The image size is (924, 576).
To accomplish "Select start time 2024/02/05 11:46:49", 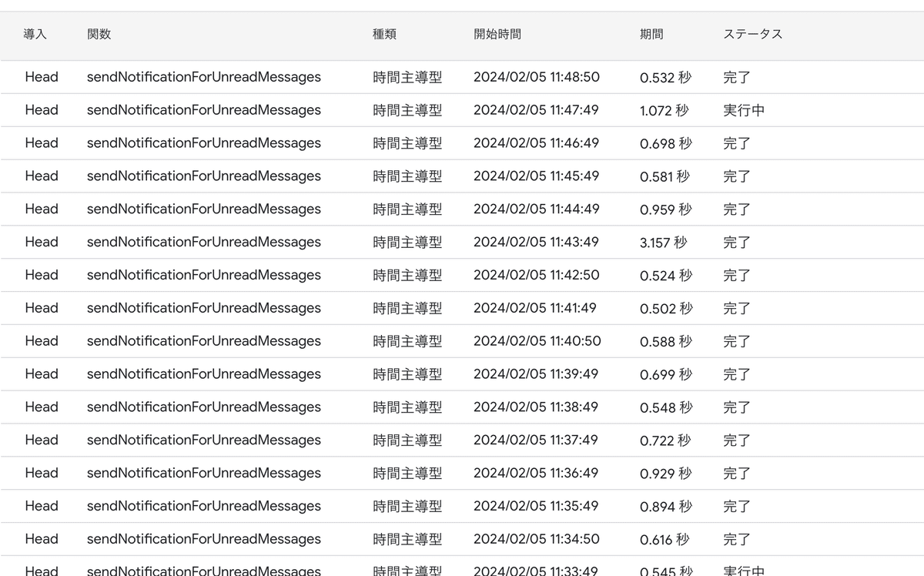I will point(536,143).
